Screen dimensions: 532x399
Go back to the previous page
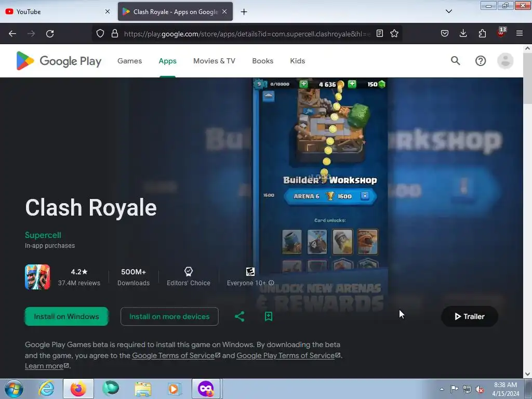coord(12,34)
